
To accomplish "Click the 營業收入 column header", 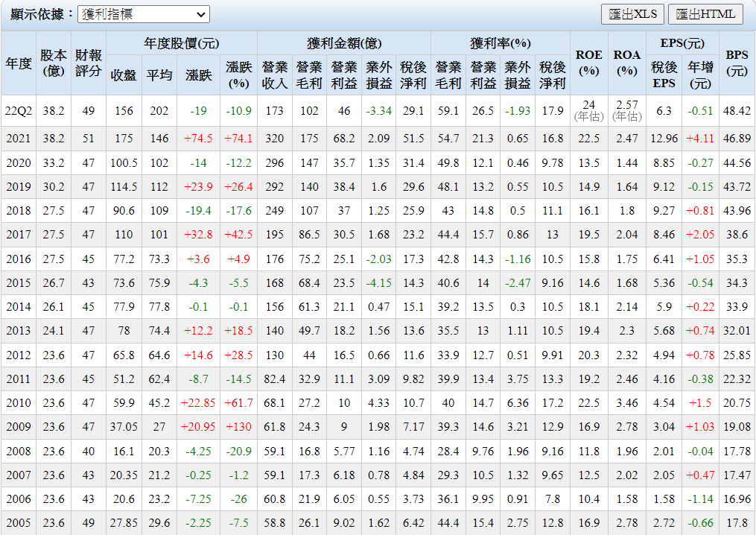I will 275,75.
